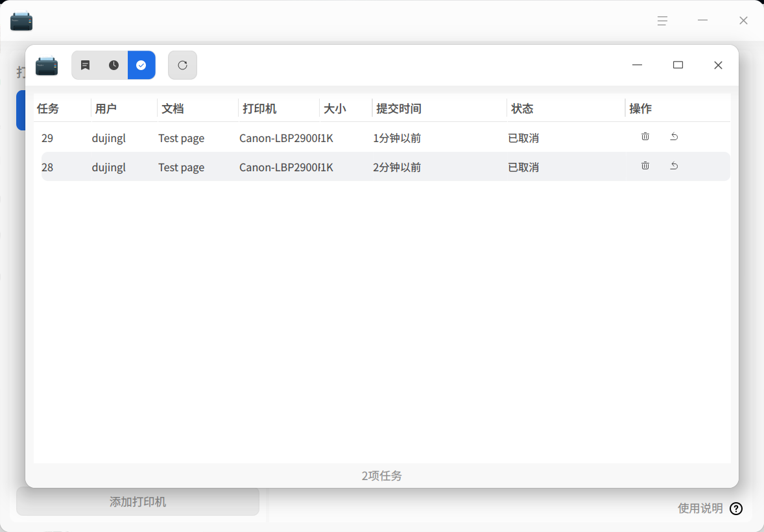Show all print jobs list icon
Screen dimensions: 764x532
click(x=85, y=65)
